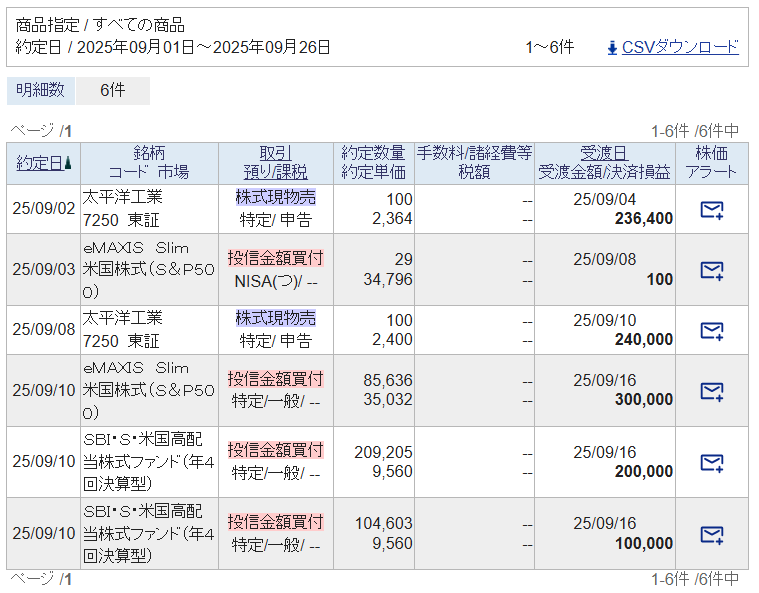Viewport: 759px width, 593px height.
Task: Click alert icon for 太平洋工業 25/09/08 trade
Action: pos(711,331)
